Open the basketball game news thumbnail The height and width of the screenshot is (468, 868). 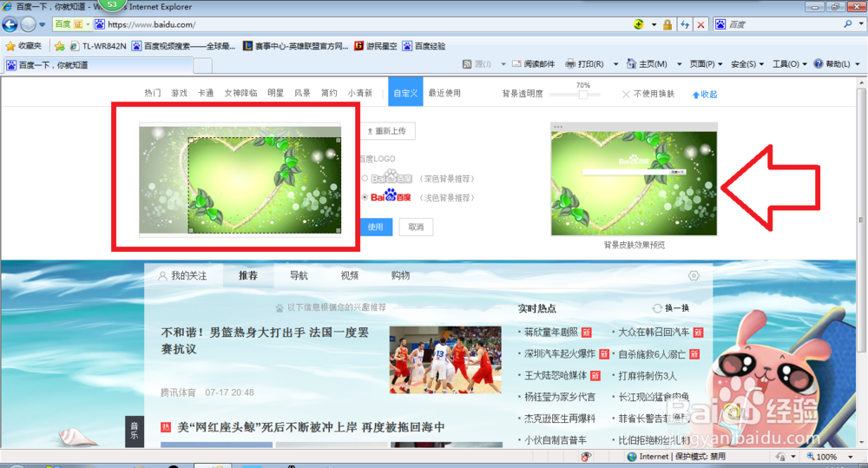click(445, 359)
